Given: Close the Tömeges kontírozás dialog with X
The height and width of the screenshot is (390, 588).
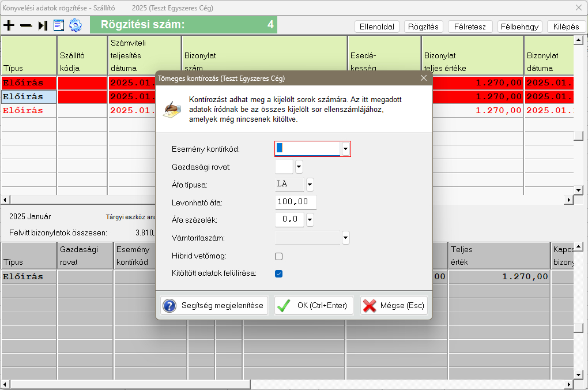Looking at the screenshot, I should (424, 78).
